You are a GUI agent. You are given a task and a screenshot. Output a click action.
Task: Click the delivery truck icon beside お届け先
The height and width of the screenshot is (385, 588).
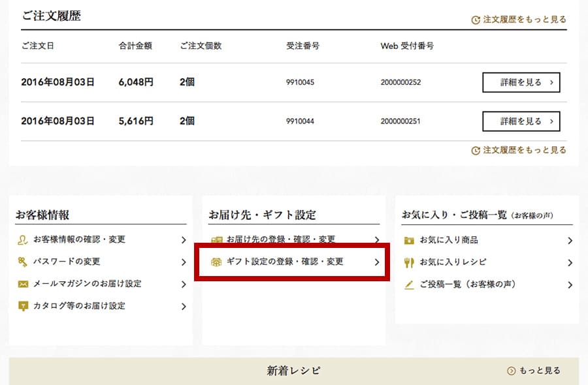pyautogui.click(x=216, y=240)
